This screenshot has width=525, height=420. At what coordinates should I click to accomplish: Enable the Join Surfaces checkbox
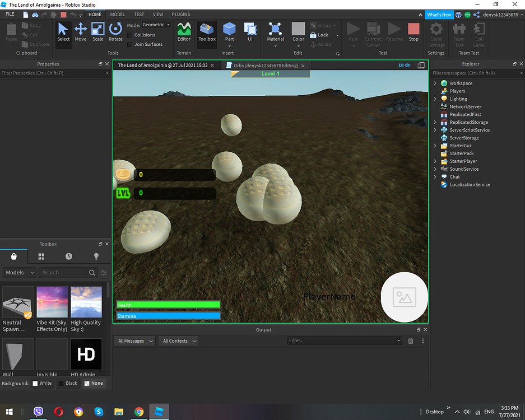pyautogui.click(x=130, y=44)
